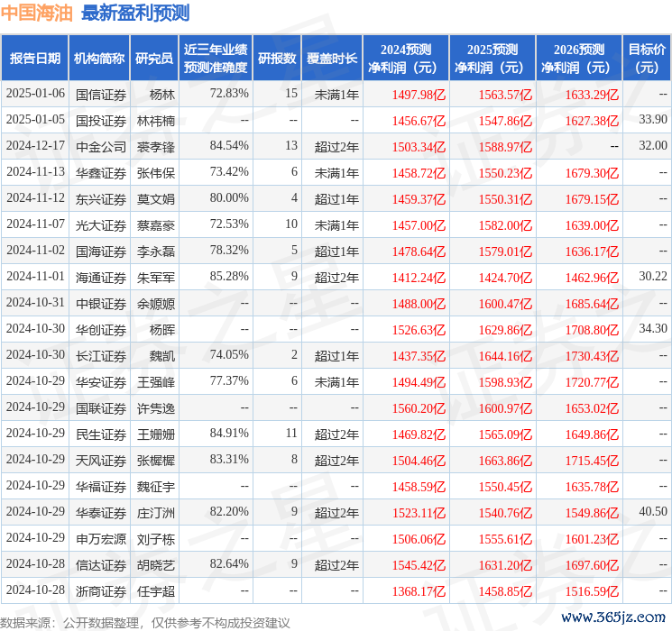Click the 最新盈利预测 heading
Image resolution: width=672 pixels, height=631 pixels.
click(x=135, y=13)
